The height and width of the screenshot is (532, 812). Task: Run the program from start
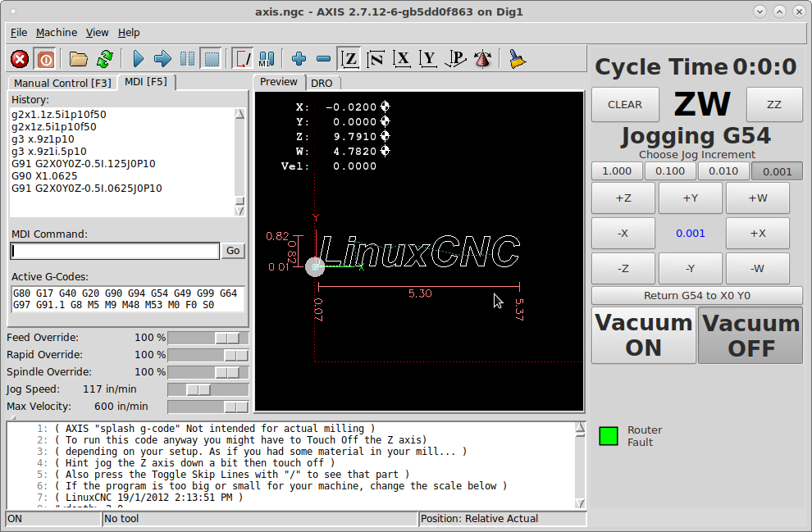coord(139,59)
